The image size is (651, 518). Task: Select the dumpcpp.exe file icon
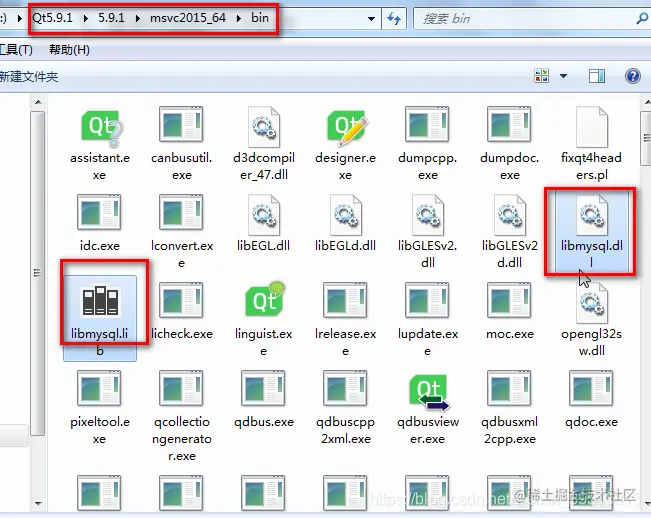[427, 125]
